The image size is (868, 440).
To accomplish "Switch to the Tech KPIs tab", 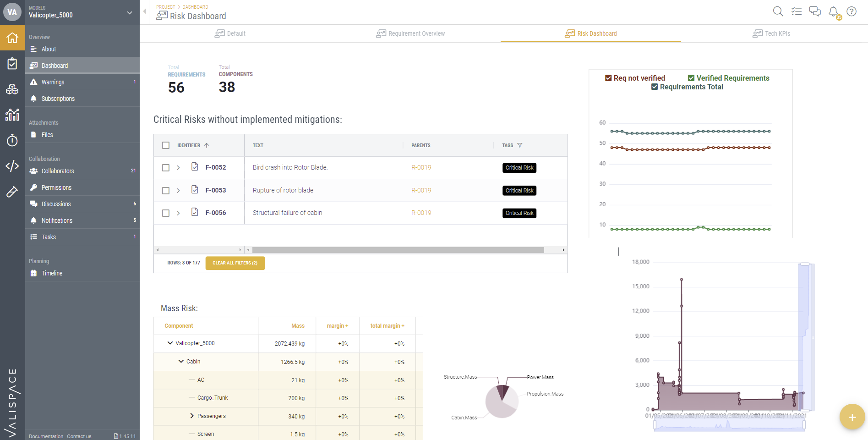I will 771,33.
